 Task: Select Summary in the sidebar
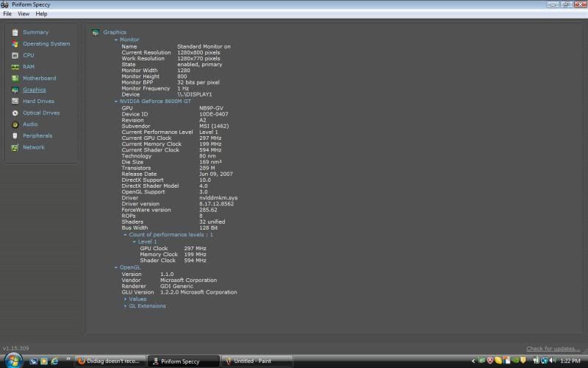click(35, 32)
